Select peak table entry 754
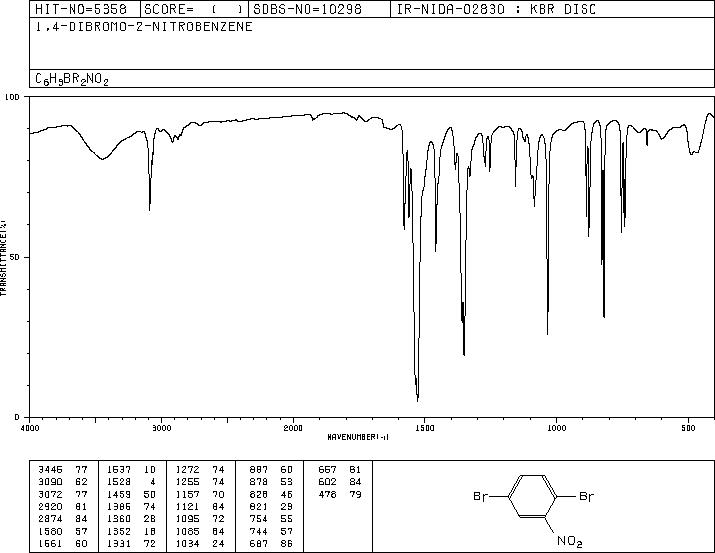 point(259,519)
